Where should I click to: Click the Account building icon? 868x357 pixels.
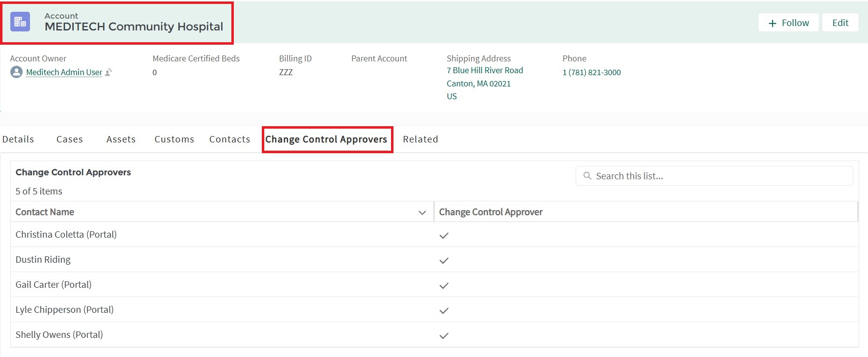click(20, 22)
